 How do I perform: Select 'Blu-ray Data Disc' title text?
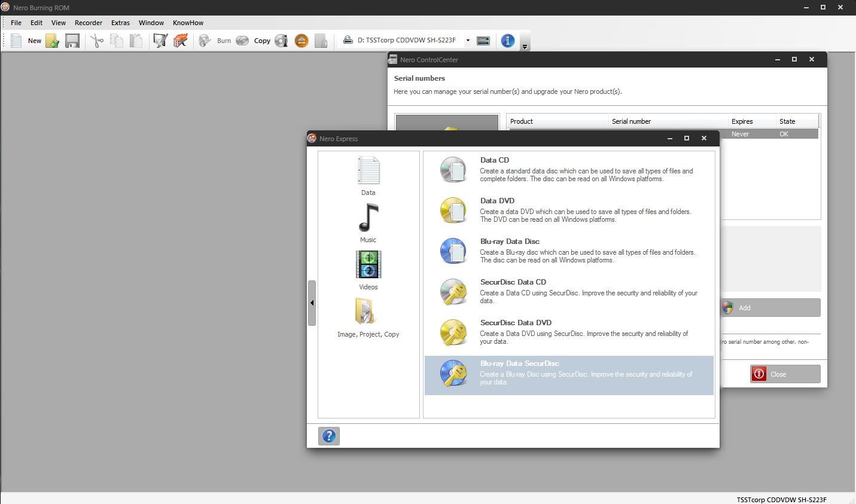pyautogui.click(x=510, y=241)
